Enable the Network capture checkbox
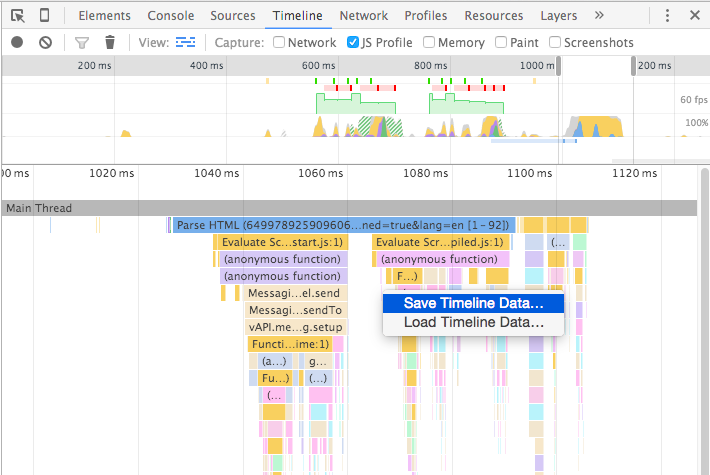This screenshot has height=475, width=710. coord(280,43)
